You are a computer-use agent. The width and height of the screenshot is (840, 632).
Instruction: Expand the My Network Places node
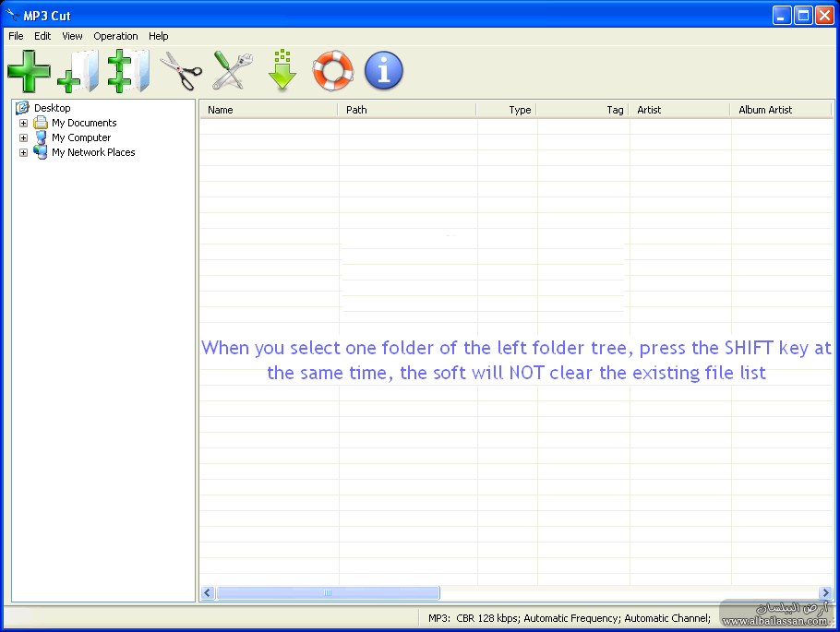(x=23, y=152)
